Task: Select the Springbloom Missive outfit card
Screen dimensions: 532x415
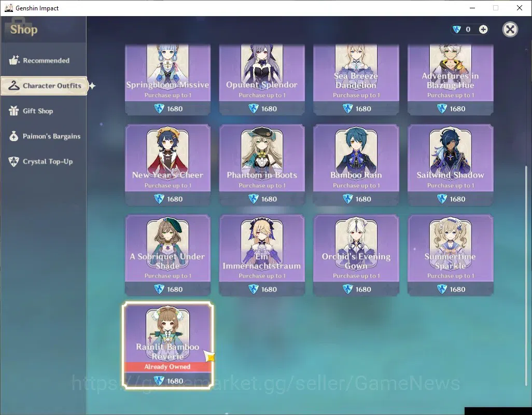Action: click(x=167, y=80)
